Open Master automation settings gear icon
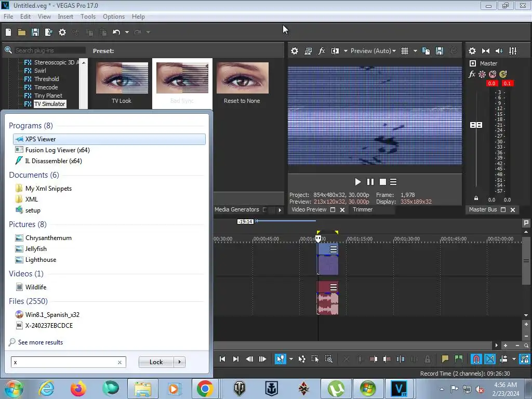This screenshot has height=399, width=532. click(482, 74)
